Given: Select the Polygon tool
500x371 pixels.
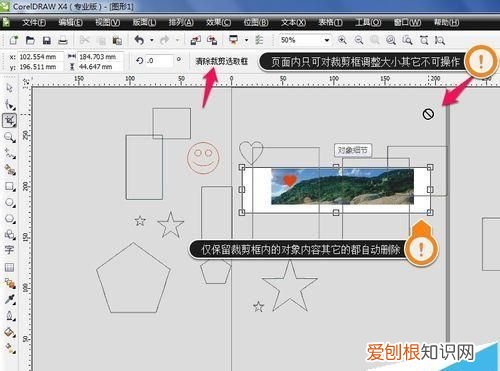Looking at the screenshot, I should click(x=10, y=219).
